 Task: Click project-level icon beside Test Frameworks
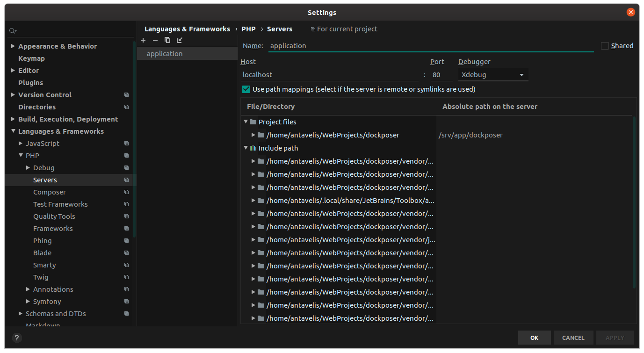click(x=126, y=204)
